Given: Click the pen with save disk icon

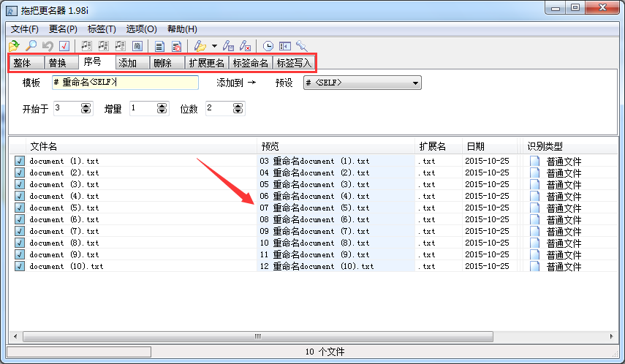Looking at the screenshot, I should (x=228, y=46).
